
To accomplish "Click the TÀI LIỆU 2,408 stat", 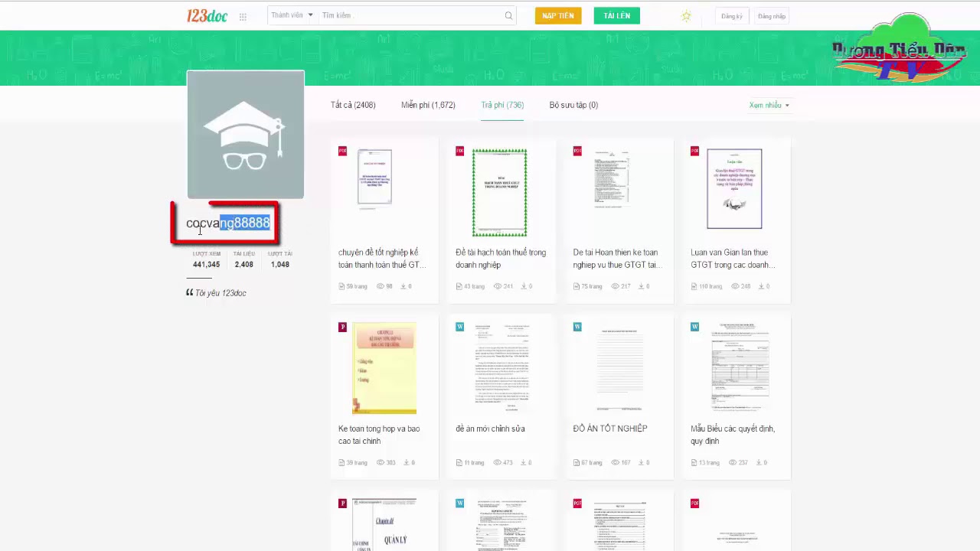I will coord(243,259).
